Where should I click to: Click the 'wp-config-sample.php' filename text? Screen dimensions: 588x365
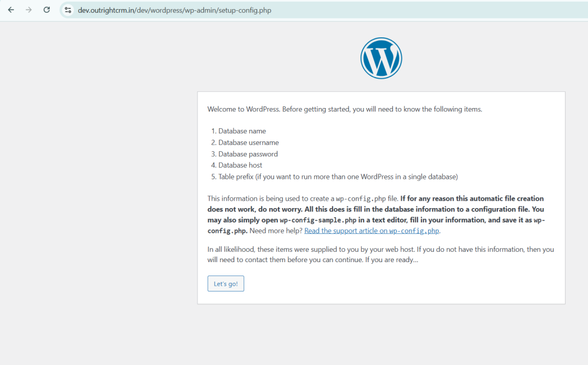318,220
